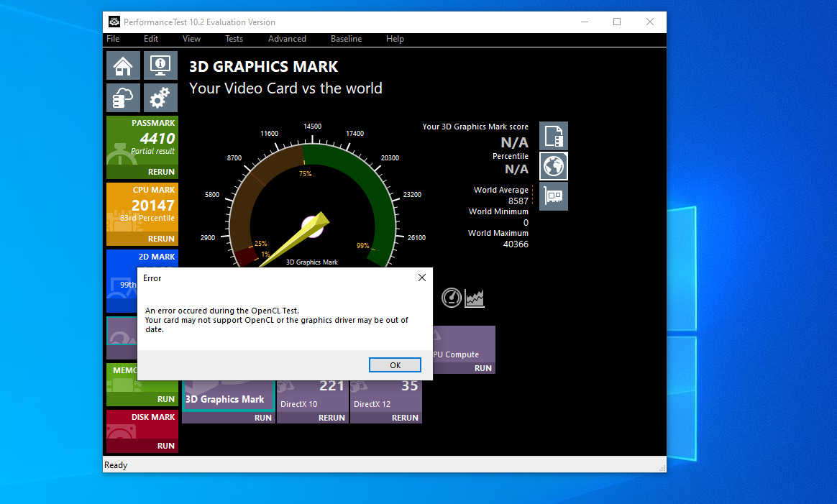Screen dimensions: 837x504
Task: Open the Baseline menu
Action: click(x=347, y=38)
